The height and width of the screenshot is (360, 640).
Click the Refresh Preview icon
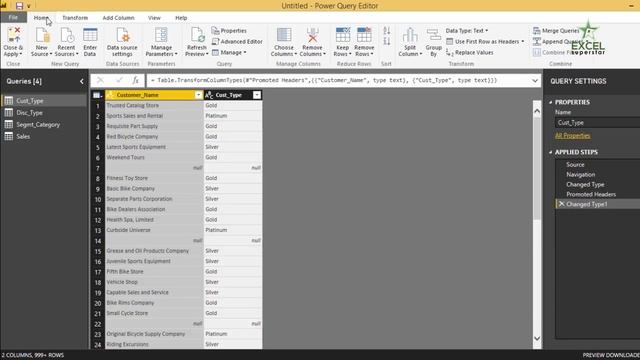197,35
